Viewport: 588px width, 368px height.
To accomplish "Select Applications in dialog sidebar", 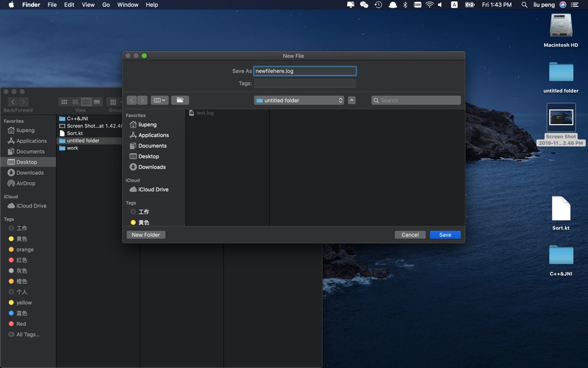I will [x=153, y=135].
